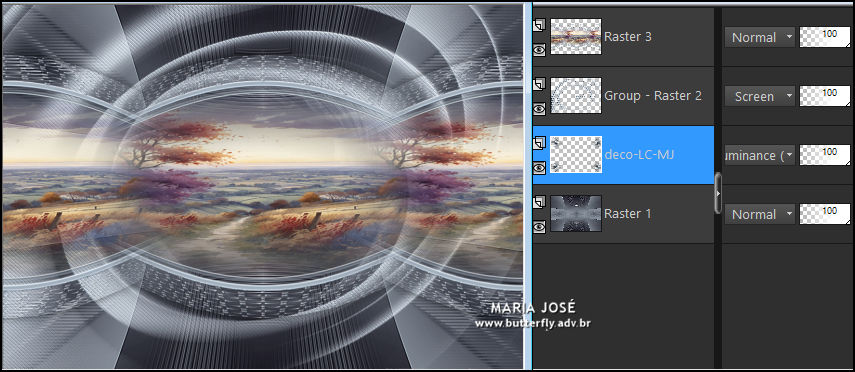This screenshot has height=372, width=855.
Task: Click the layers panel splitter arrow handle
Action: 718,193
